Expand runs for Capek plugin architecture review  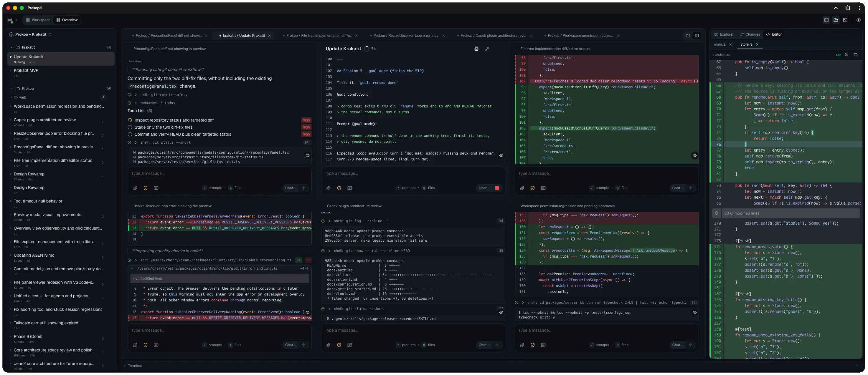(103, 122)
